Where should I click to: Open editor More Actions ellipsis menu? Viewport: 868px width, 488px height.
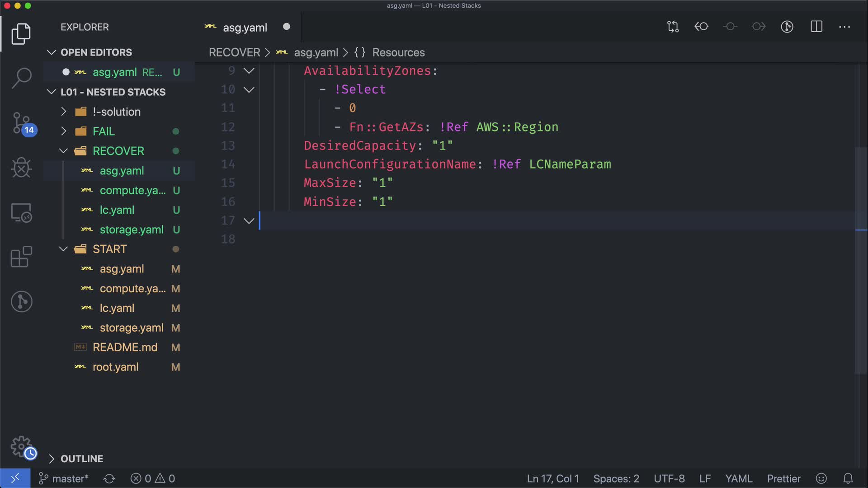coord(844,27)
